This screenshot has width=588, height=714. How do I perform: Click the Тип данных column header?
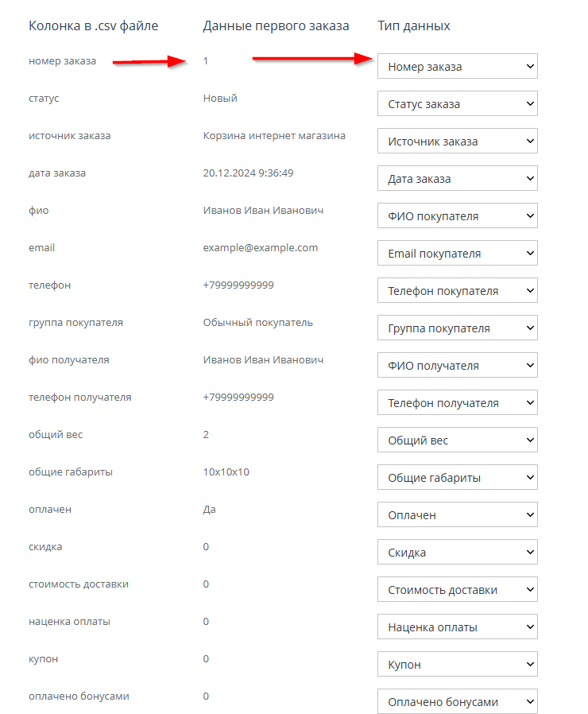pos(413,26)
